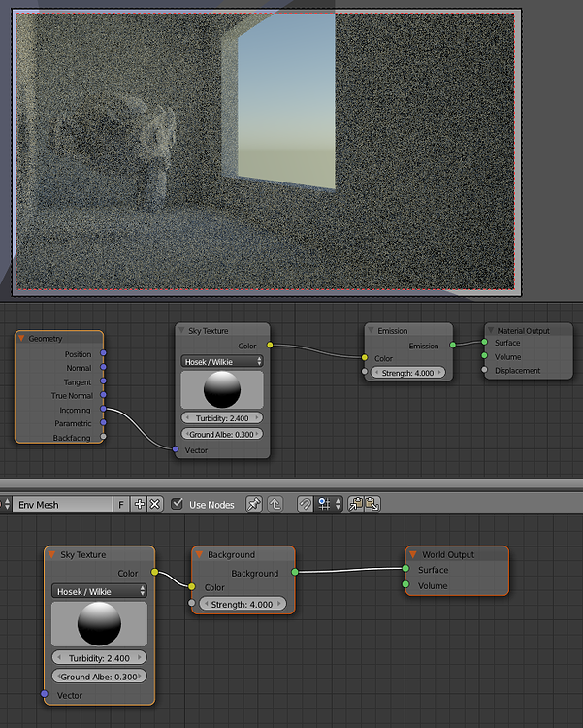Click Material Output Volume input socket
This screenshot has height=728, width=583.
point(484,356)
